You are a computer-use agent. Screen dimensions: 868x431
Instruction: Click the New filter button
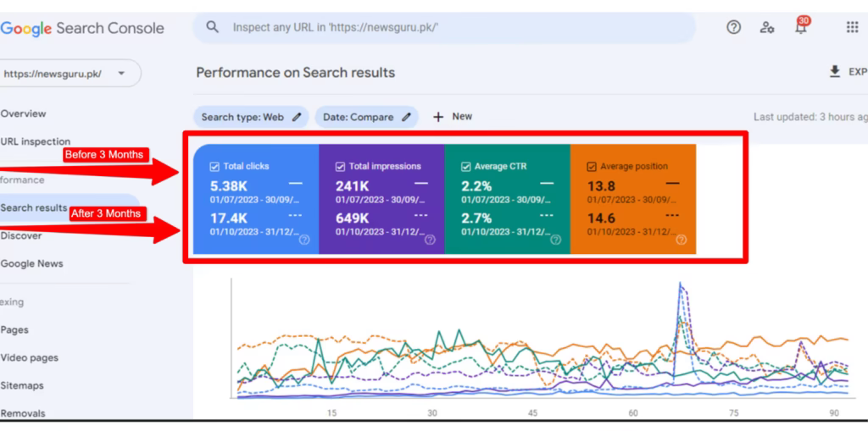[453, 117]
